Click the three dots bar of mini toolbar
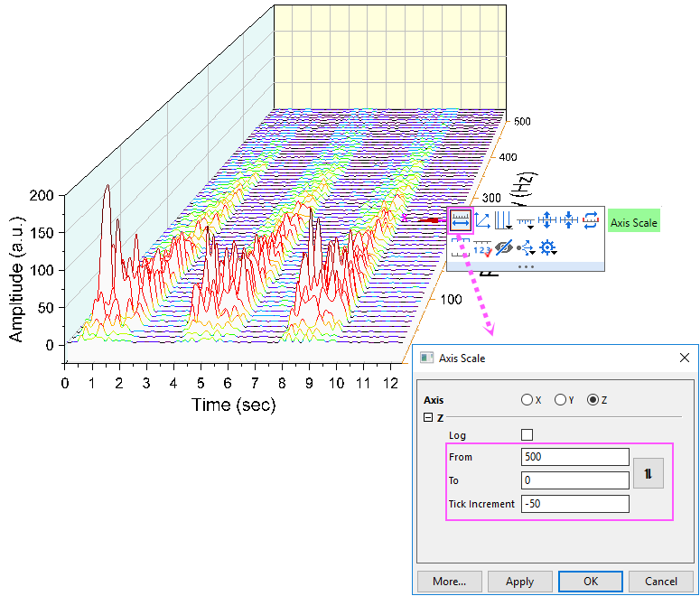 point(526,266)
